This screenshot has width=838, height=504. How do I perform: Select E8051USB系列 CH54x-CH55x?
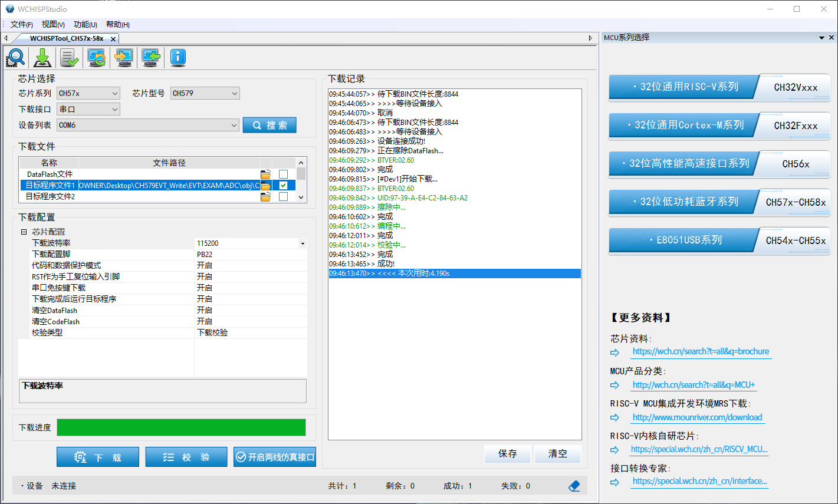click(719, 241)
